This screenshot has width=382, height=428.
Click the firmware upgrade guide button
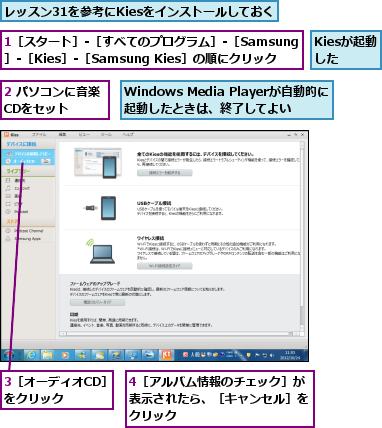pyautogui.click(x=97, y=302)
